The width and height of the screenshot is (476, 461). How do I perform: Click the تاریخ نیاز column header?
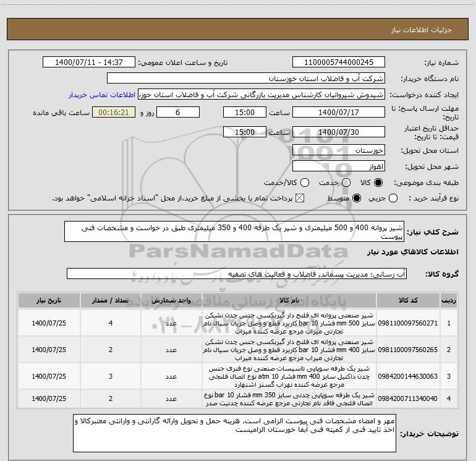pyautogui.click(x=49, y=300)
